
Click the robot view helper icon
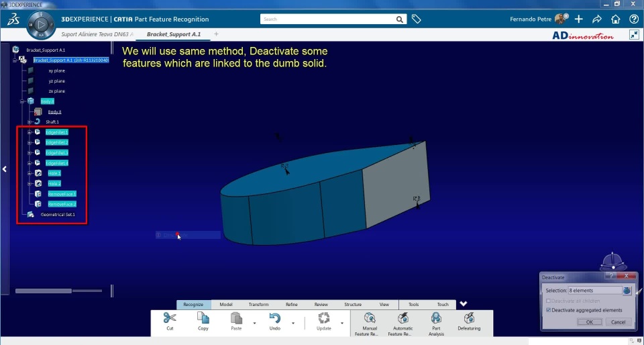point(613,262)
